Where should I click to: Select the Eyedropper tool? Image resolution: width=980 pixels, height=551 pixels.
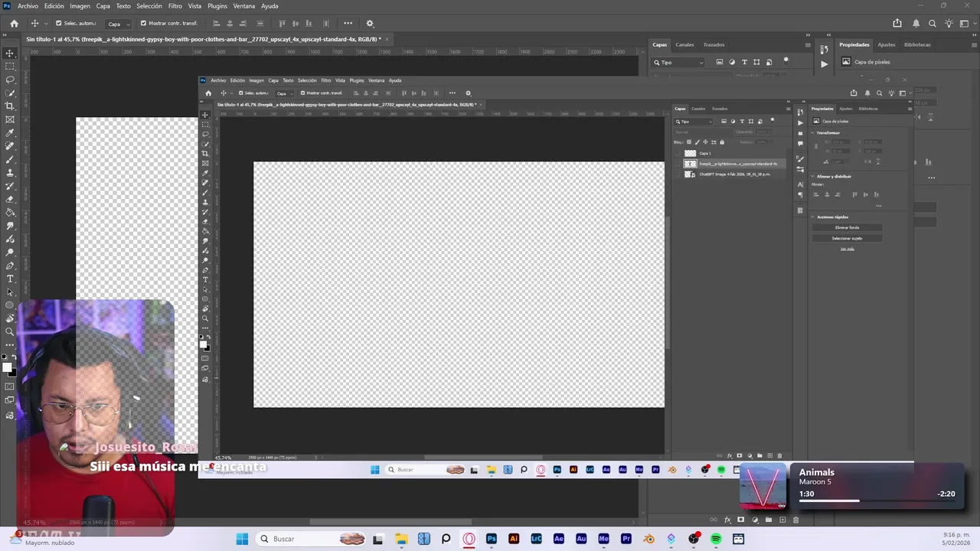pos(10,133)
